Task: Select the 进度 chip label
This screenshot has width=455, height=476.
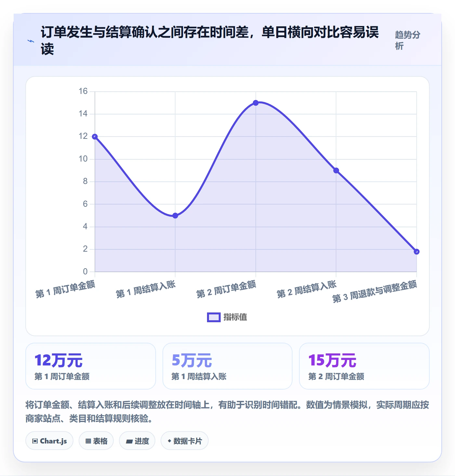Action: click(x=142, y=441)
